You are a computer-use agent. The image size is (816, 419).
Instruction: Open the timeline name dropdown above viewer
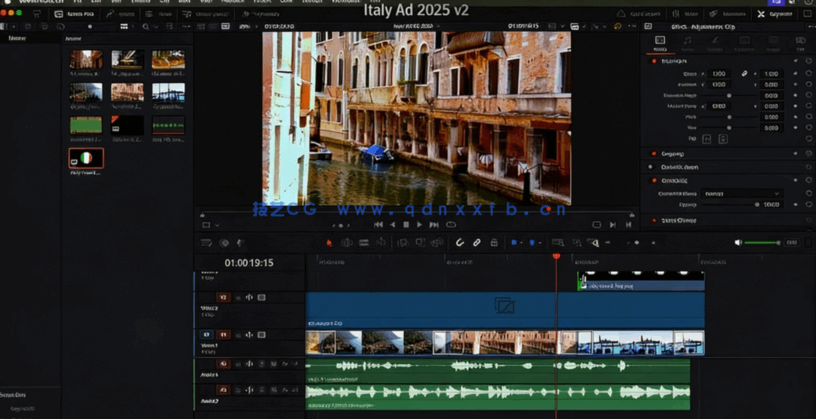[x=416, y=26]
